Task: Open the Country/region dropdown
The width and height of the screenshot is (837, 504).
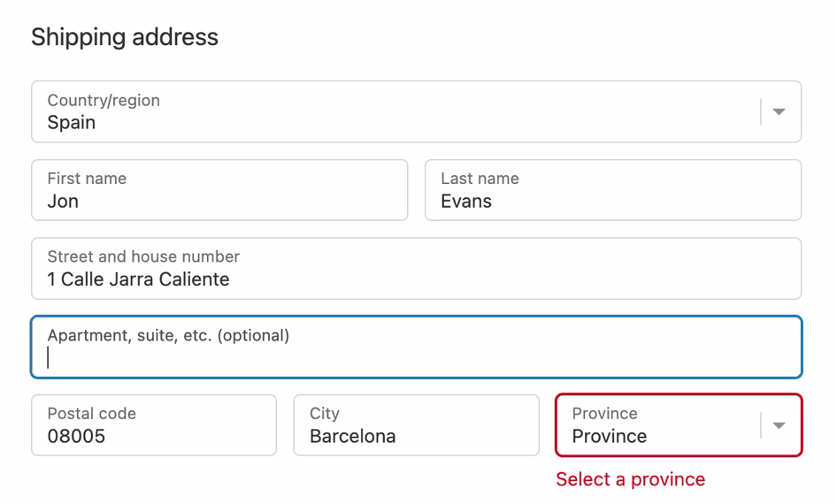Action: coord(417,111)
